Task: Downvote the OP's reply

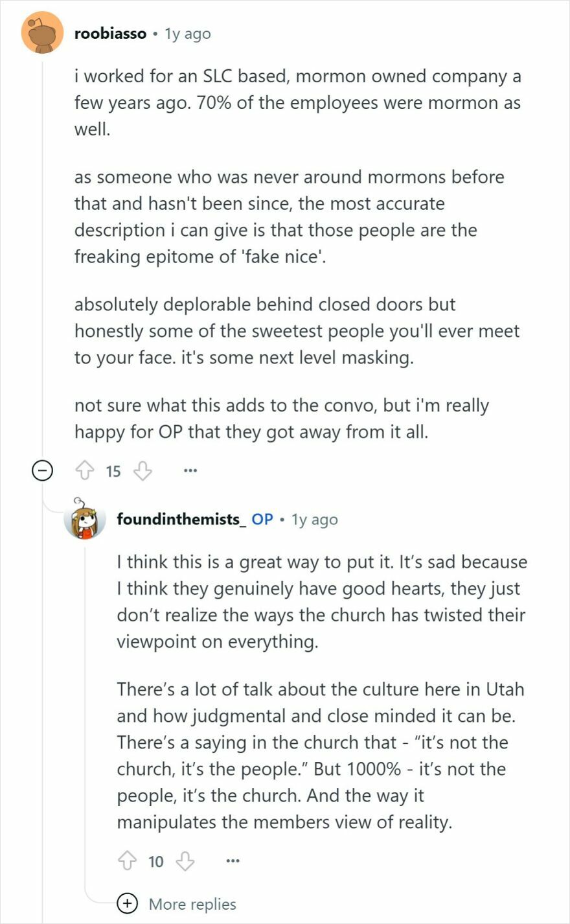Action: [185, 862]
